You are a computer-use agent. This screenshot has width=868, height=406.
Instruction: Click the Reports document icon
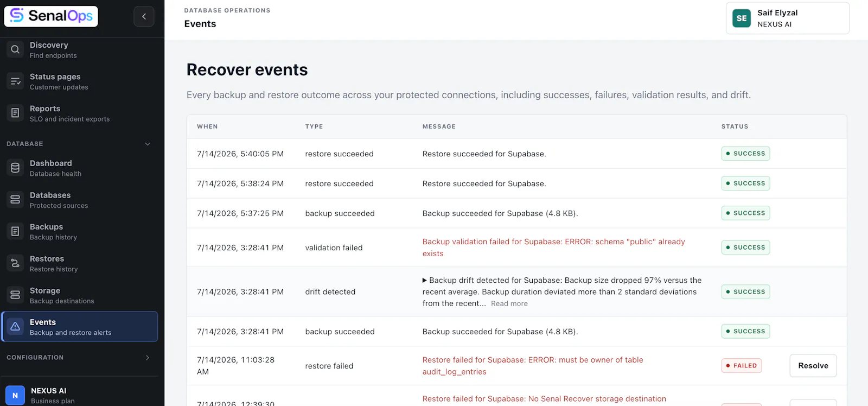pos(15,113)
